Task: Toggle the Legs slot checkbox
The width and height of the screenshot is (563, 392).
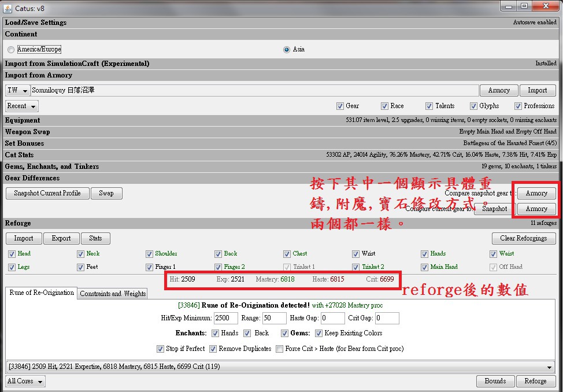Action: (x=12, y=267)
